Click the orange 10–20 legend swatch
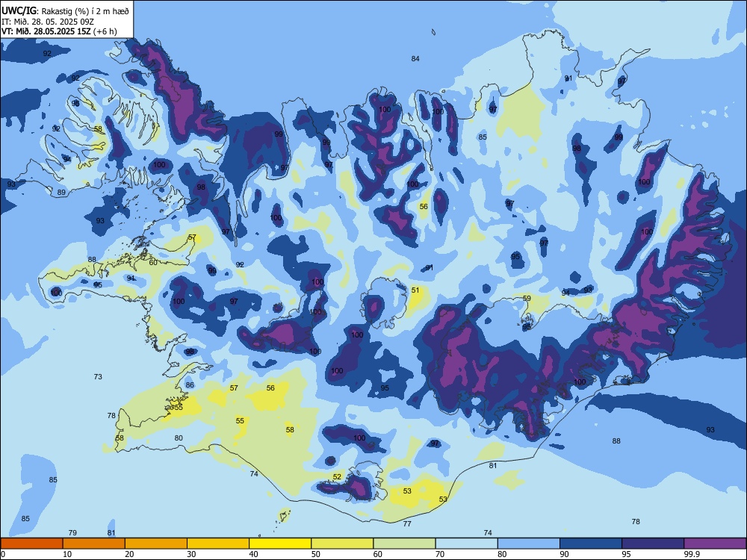Screen dimensions: 747x560 tap(94, 544)
